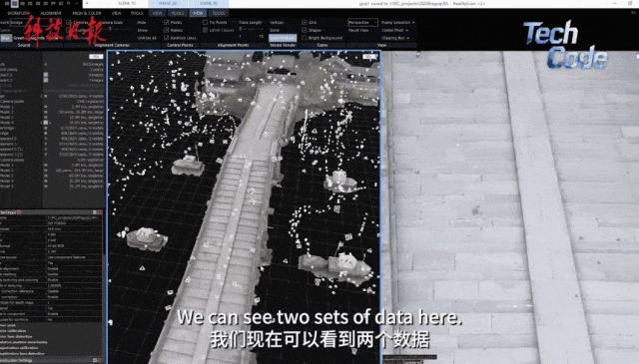639x364 pixels.
Task: Open the Center Pivot dropdown
Action: (x=395, y=30)
